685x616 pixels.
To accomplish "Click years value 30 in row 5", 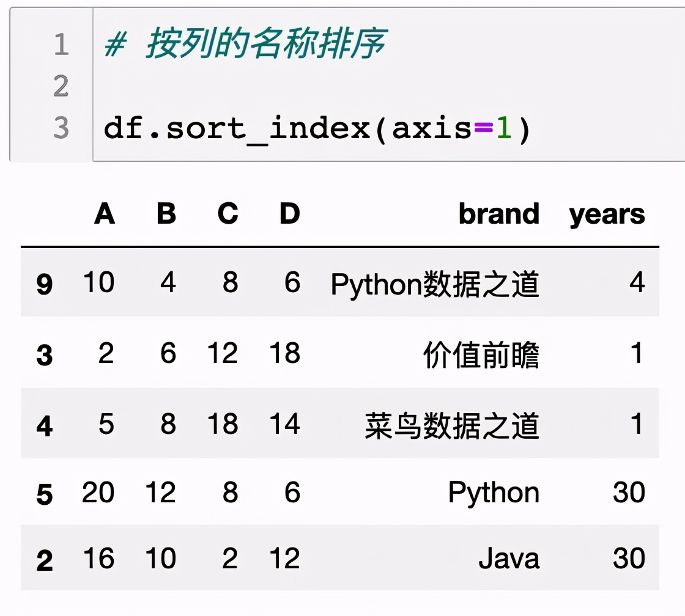I will (x=629, y=492).
